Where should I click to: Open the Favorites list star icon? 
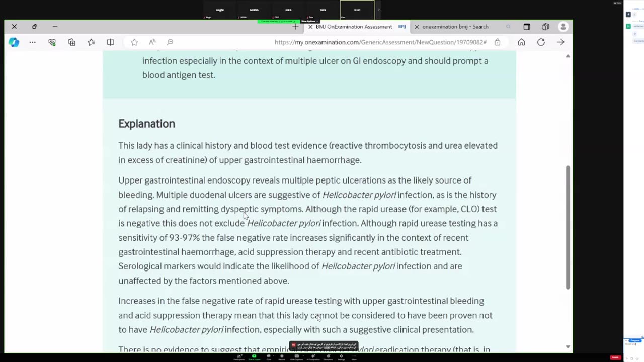(91, 42)
